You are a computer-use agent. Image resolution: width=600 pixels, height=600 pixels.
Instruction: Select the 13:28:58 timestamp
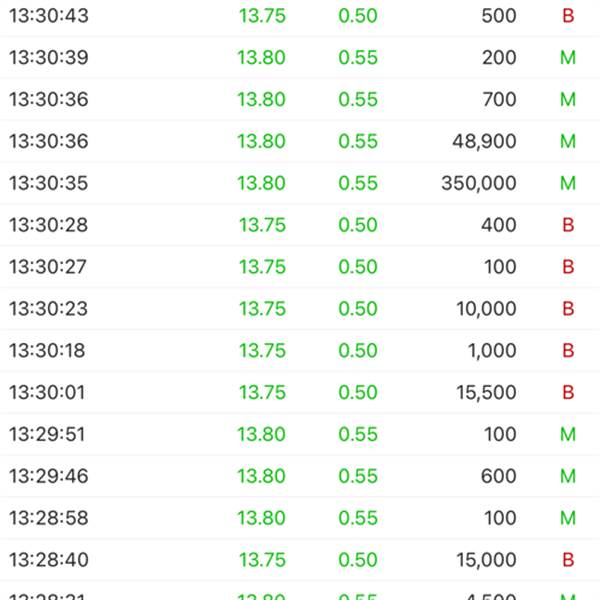[x=62, y=519]
